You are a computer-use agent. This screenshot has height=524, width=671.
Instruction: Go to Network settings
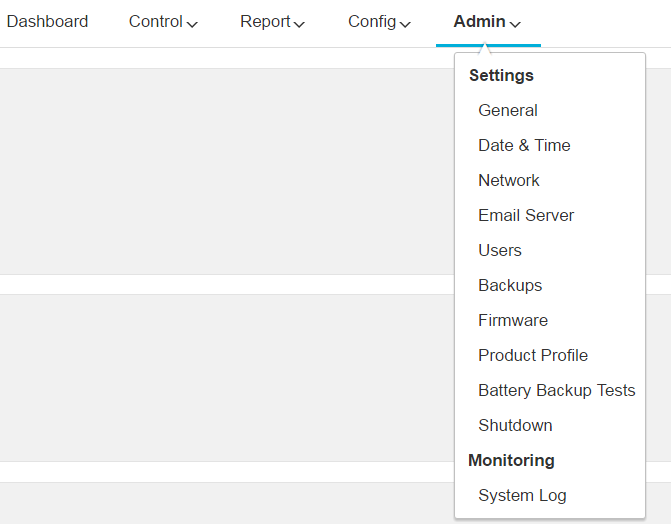pos(509,181)
